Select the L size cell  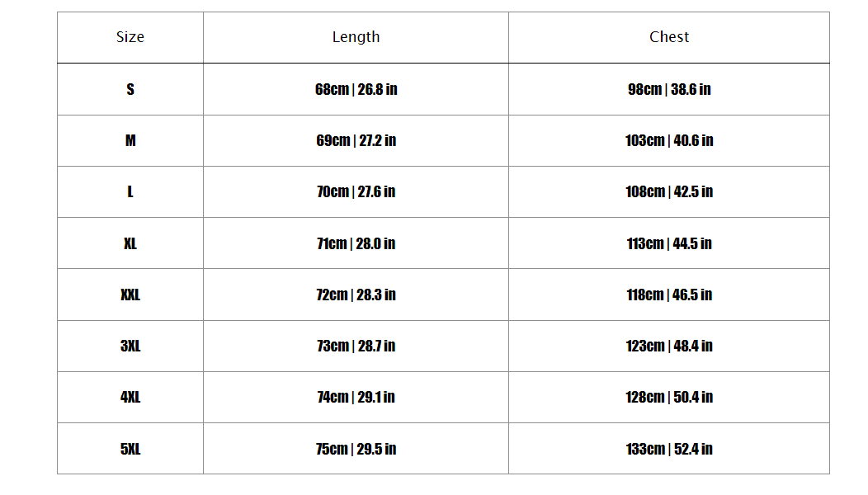130,191
